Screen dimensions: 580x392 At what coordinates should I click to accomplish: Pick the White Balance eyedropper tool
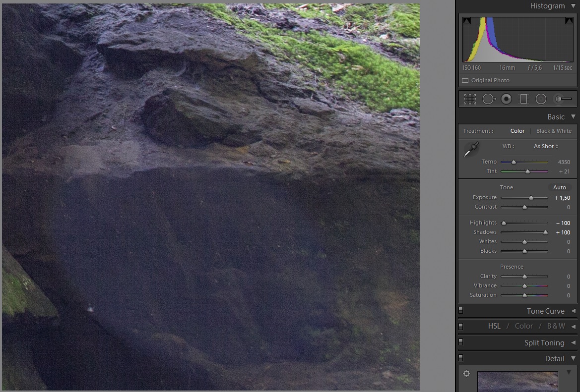(471, 149)
